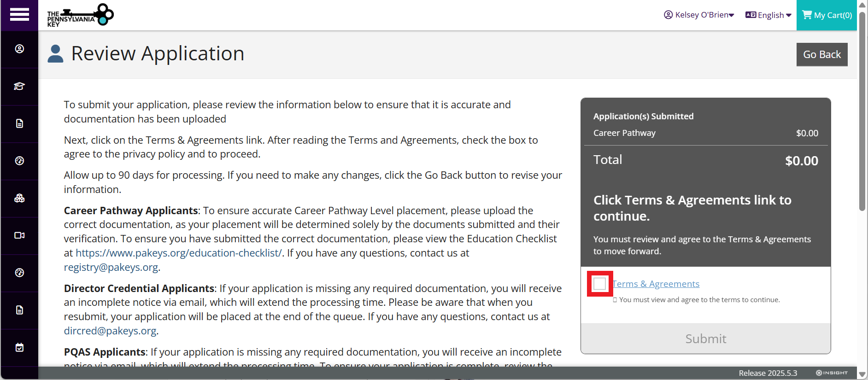Click the registry@pakeys.org email link
This screenshot has height=380, width=868.
[111, 267]
